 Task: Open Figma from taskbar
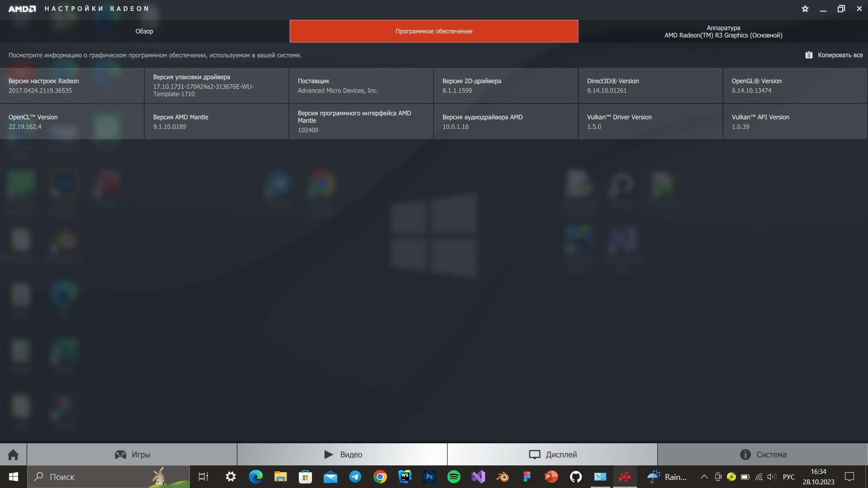tap(527, 477)
